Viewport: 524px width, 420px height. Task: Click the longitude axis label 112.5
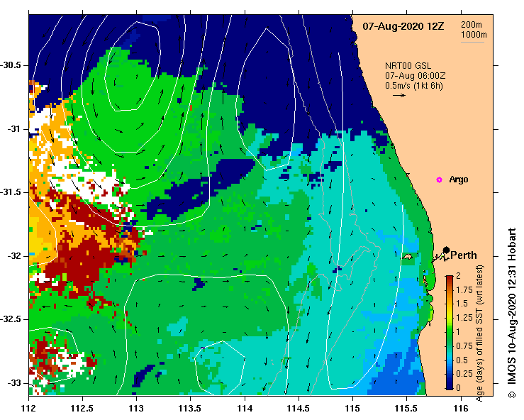(82, 409)
